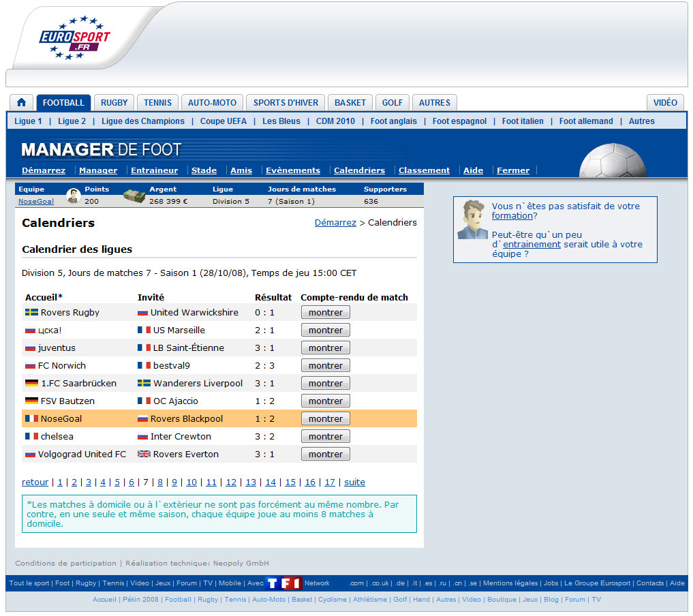Open the VIDÉO tab
The width and height of the screenshot is (693, 616).
coord(665,102)
